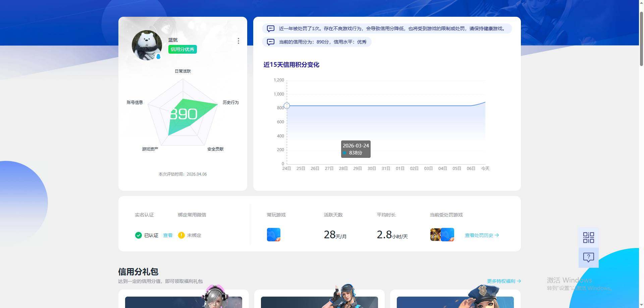The image size is (644, 308).
Task: Click 01日 label on chart axis
Action: coord(400,169)
